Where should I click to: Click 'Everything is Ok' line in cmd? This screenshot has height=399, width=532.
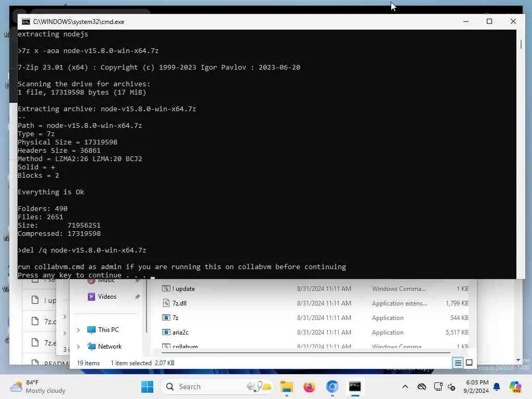point(51,192)
